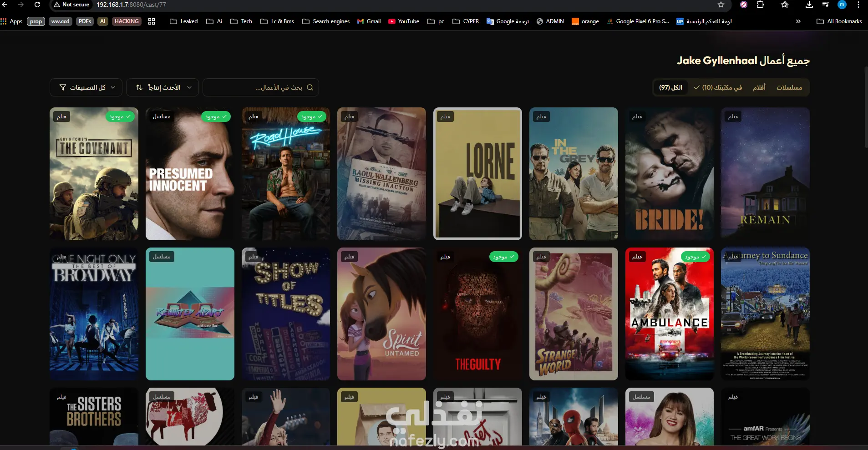The width and height of the screenshot is (868, 450).
Task: Open the Not secure site info
Action: click(71, 5)
